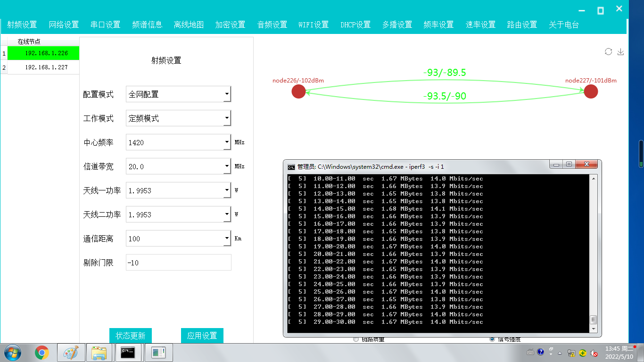Open the network warning tray icon
Image resolution: width=644 pixels, height=362 pixels.
point(571,353)
